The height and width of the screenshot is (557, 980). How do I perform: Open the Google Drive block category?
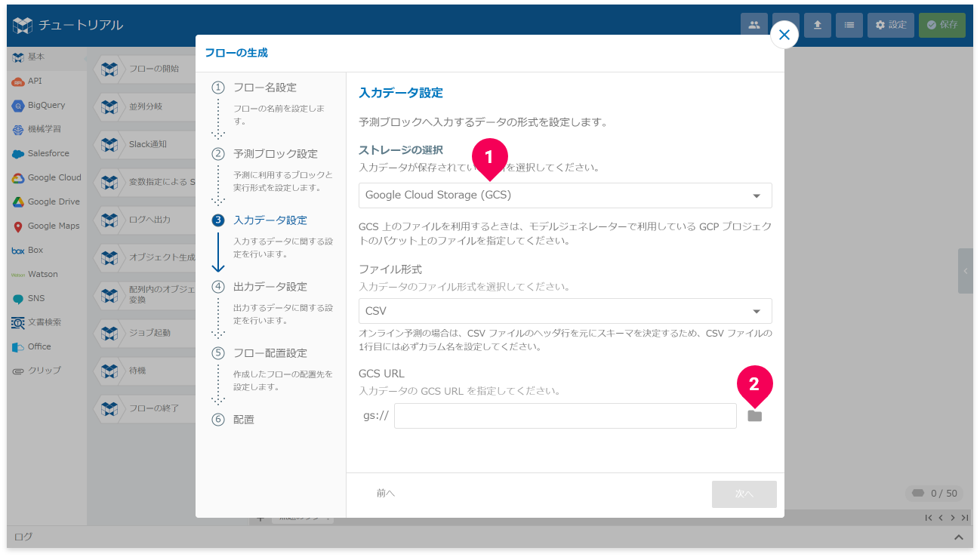click(x=46, y=202)
